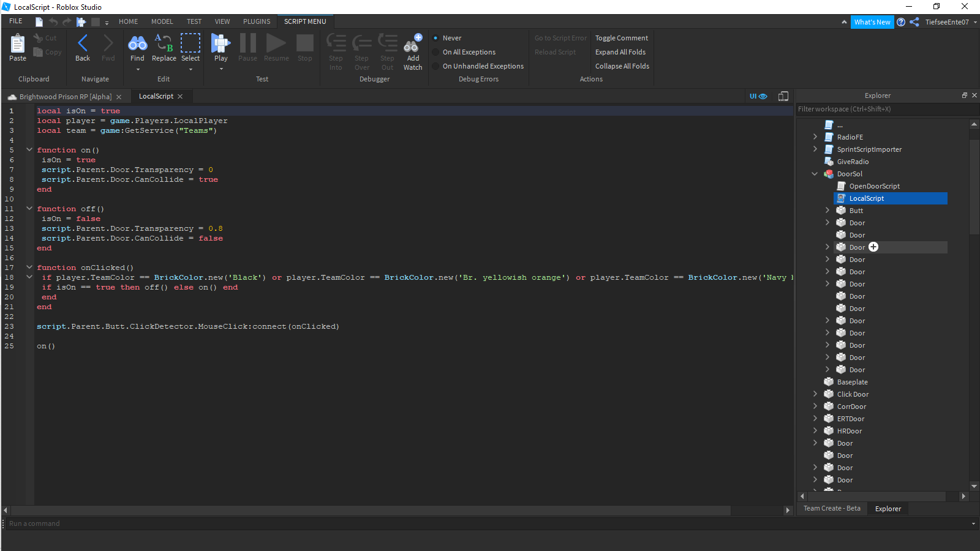This screenshot has height=551, width=980.
Task: Expand the Click Door node
Action: (x=815, y=394)
